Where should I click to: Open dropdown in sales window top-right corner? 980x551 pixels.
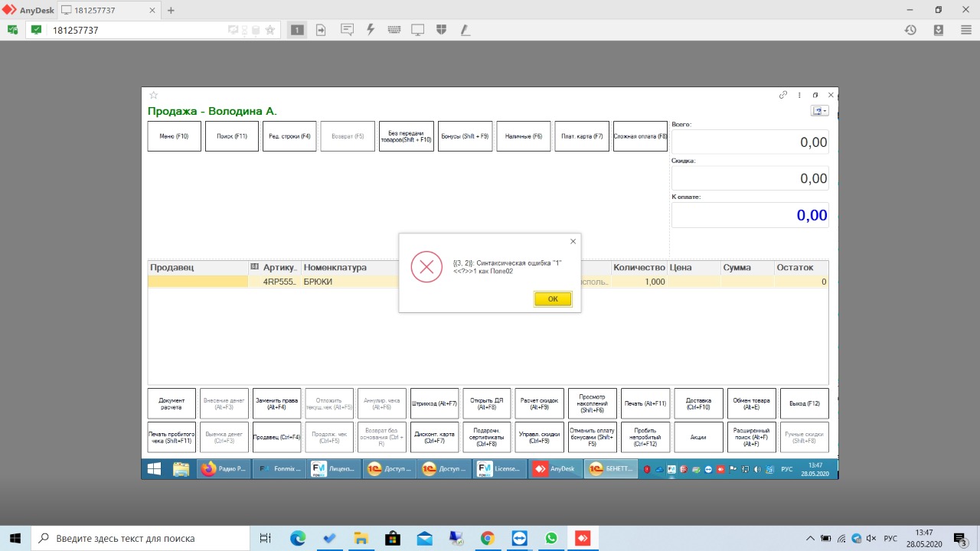pos(820,111)
